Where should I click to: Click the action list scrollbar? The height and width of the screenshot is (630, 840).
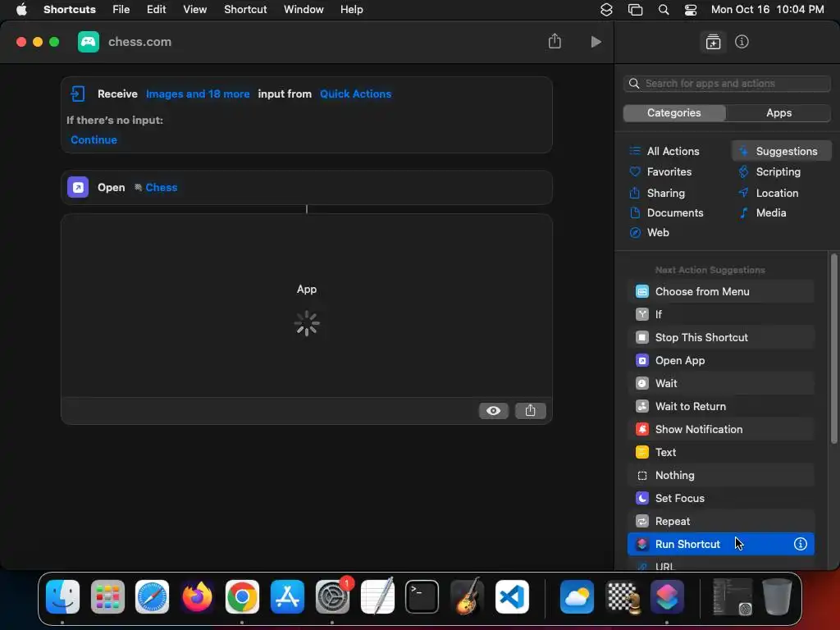(x=833, y=349)
